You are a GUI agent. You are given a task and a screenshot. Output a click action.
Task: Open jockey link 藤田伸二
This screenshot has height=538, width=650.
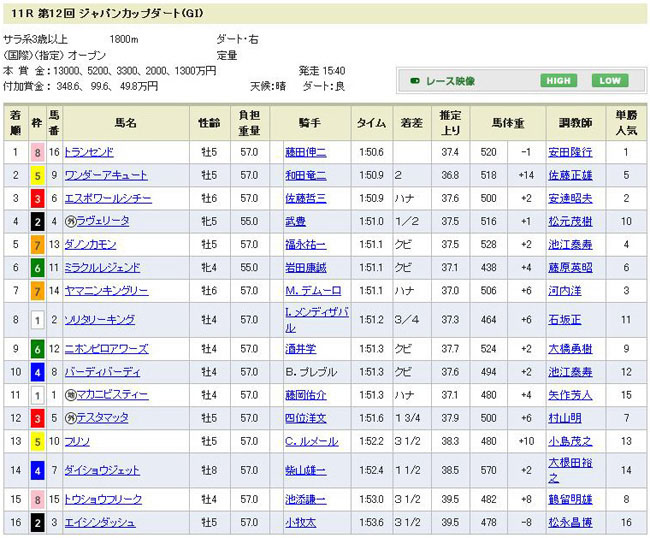coord(305,152)
